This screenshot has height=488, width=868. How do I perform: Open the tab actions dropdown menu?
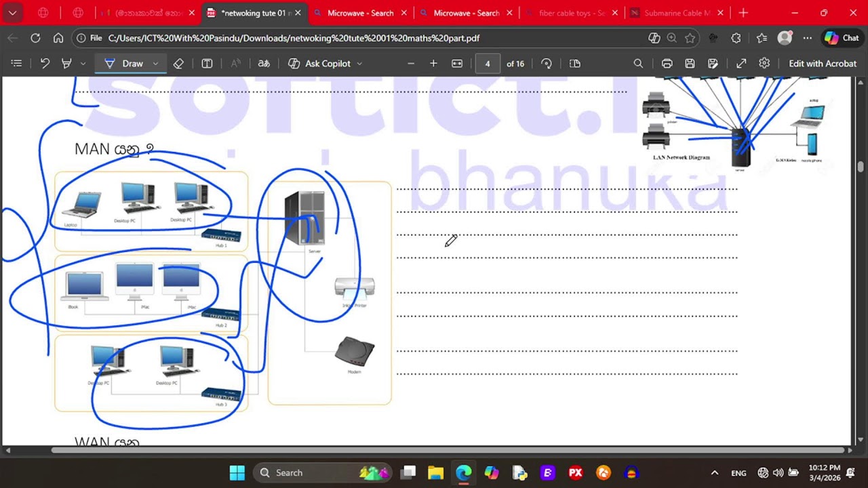pos(12,13)
